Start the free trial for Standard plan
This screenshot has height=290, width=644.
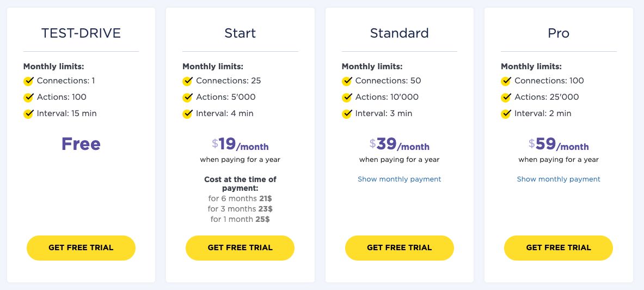point(399,248)
